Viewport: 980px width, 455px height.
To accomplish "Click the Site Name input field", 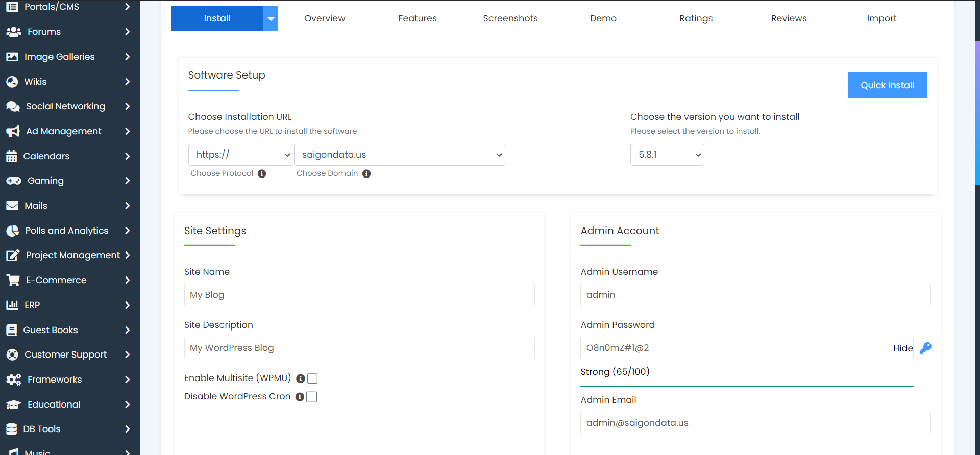I will coord(359,295).
